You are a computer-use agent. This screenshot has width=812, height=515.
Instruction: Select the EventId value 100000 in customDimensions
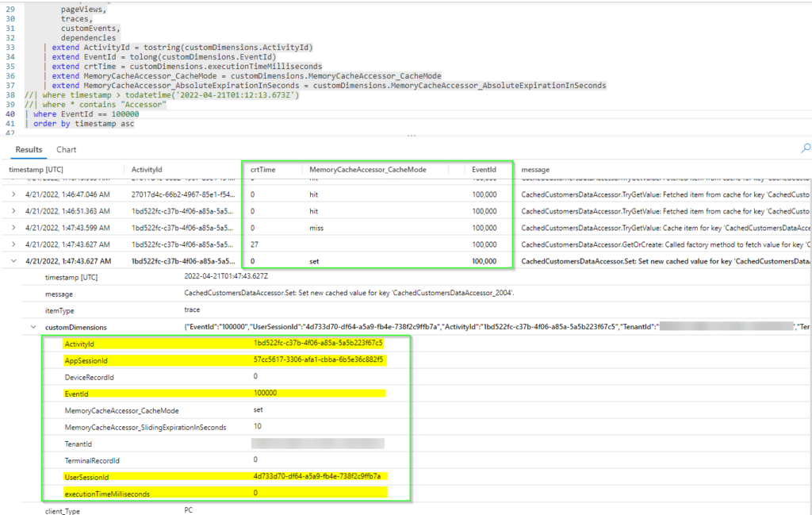coord(265,394)
